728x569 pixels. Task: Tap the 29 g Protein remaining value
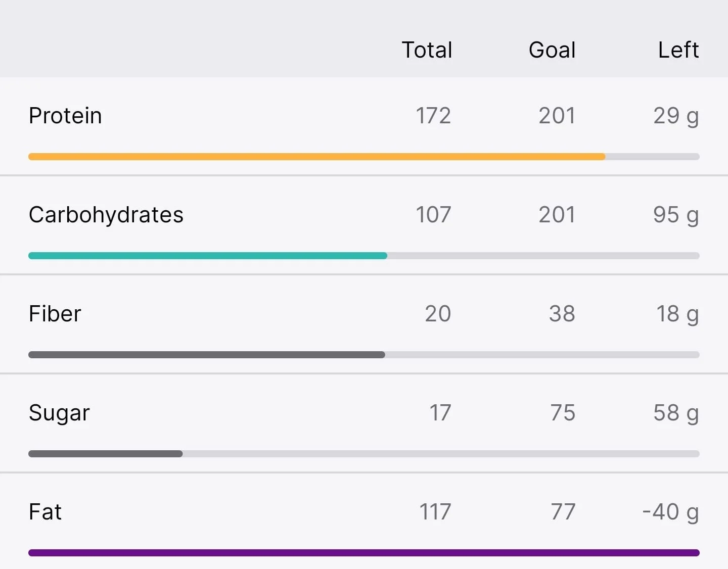[676, 116]
